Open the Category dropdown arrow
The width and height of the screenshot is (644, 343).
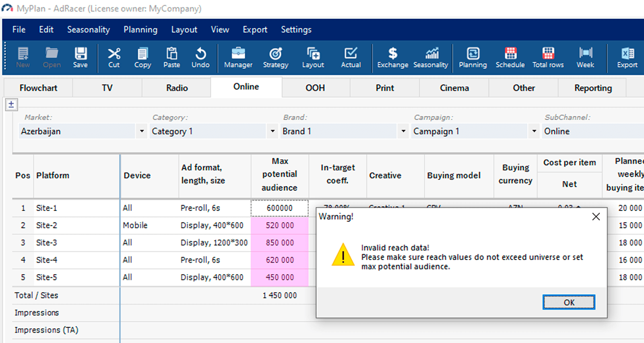click(272, 131)
